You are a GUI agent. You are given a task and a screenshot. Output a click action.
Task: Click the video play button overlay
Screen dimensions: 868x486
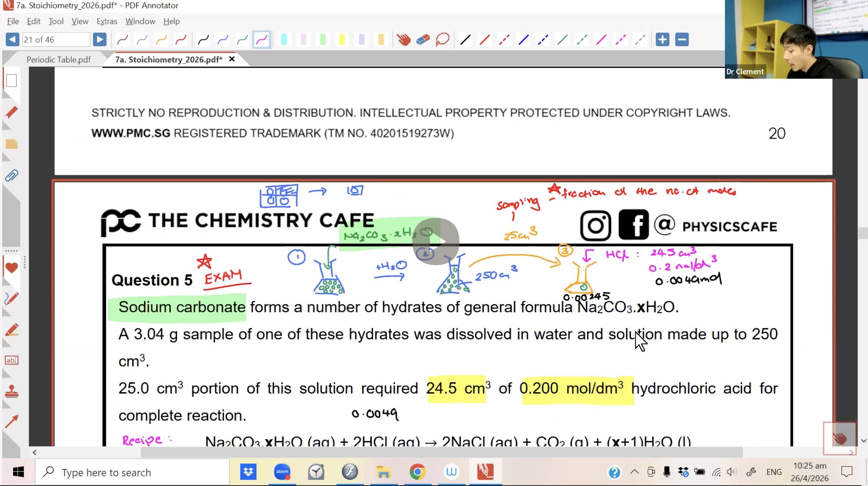click(x=436, y=242)
